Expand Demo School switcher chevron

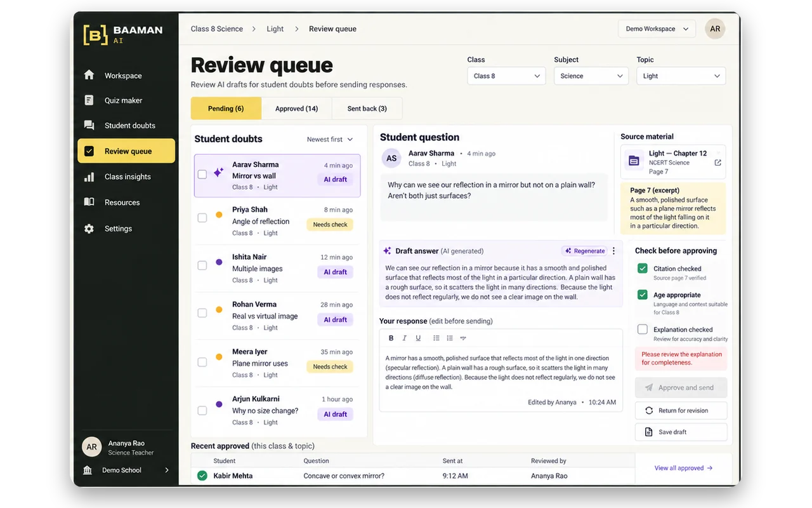(167, 470)
